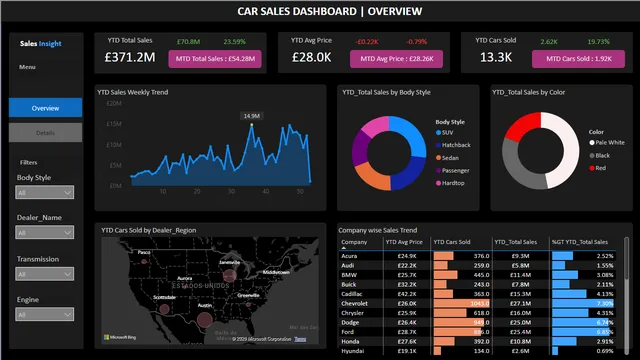Click the Janesville bubble on the map
This screenshot has height=360, width=640.
coord(230,276)
